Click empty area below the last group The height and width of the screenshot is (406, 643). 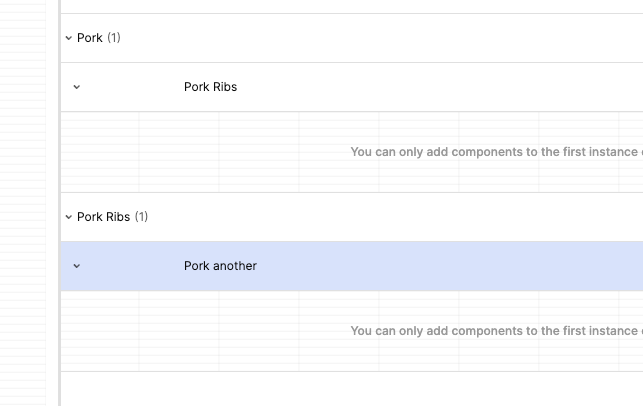click(x=350, y=388)
